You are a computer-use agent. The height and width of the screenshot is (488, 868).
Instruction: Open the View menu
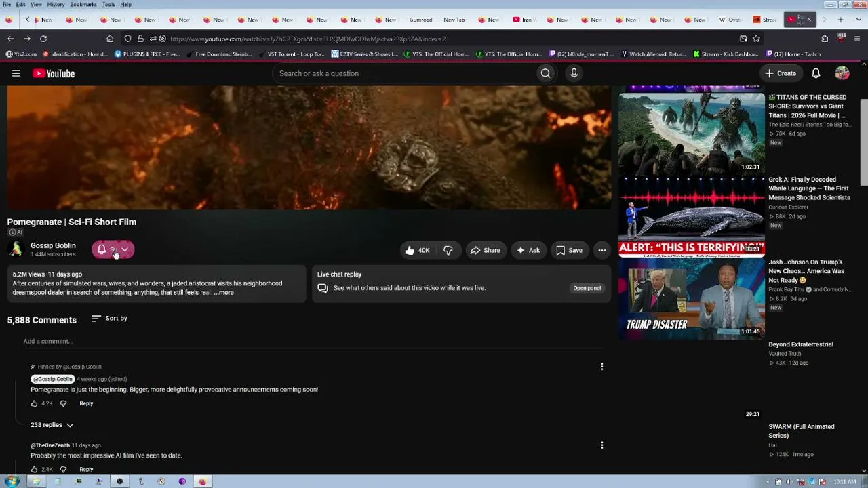pos(36,5)
